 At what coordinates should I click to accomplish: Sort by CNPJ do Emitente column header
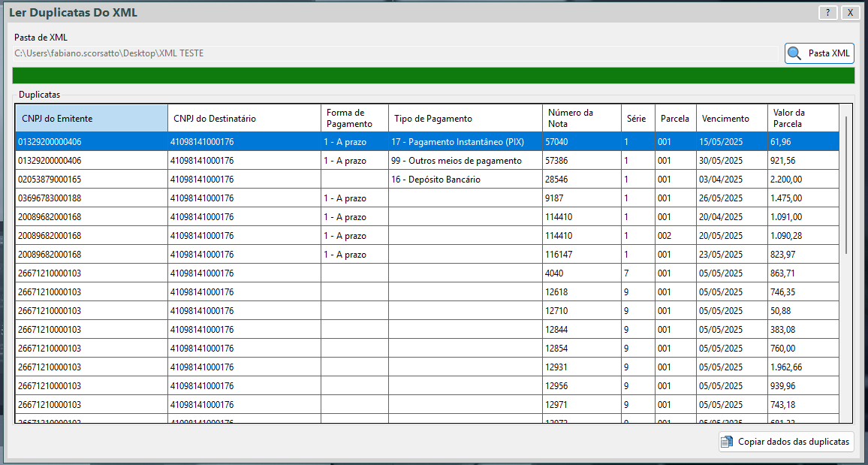(91, 119)
